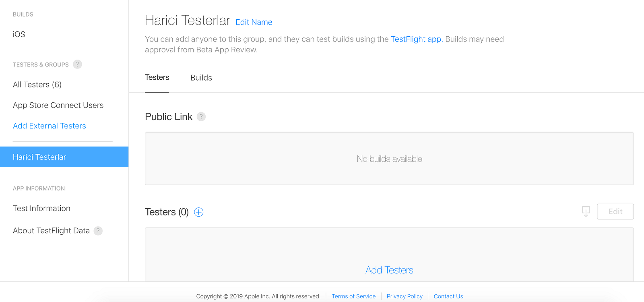Click the plus icon next to Testers (0)

(199, 212)
